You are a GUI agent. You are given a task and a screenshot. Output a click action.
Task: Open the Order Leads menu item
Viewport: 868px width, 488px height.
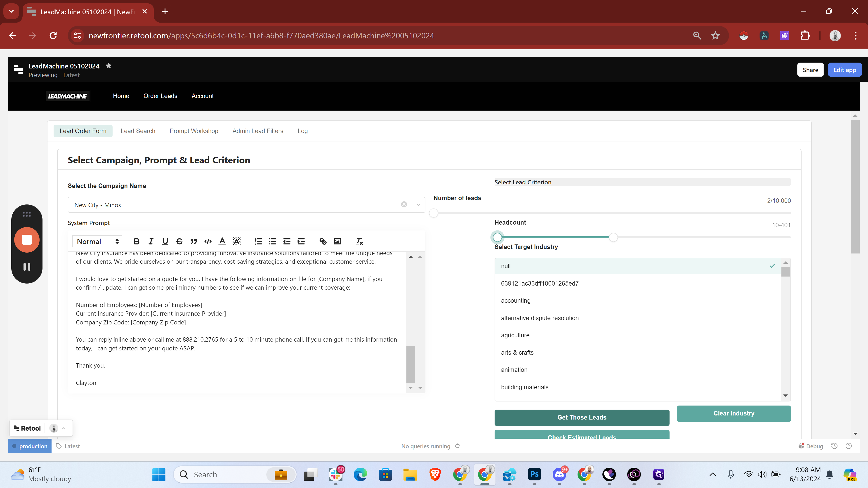coord(160,96)
